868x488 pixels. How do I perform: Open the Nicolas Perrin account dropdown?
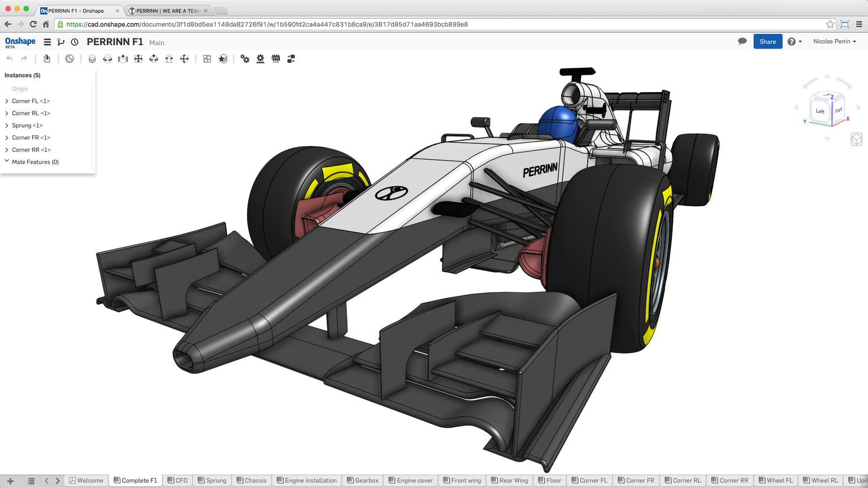click(835, 41)
